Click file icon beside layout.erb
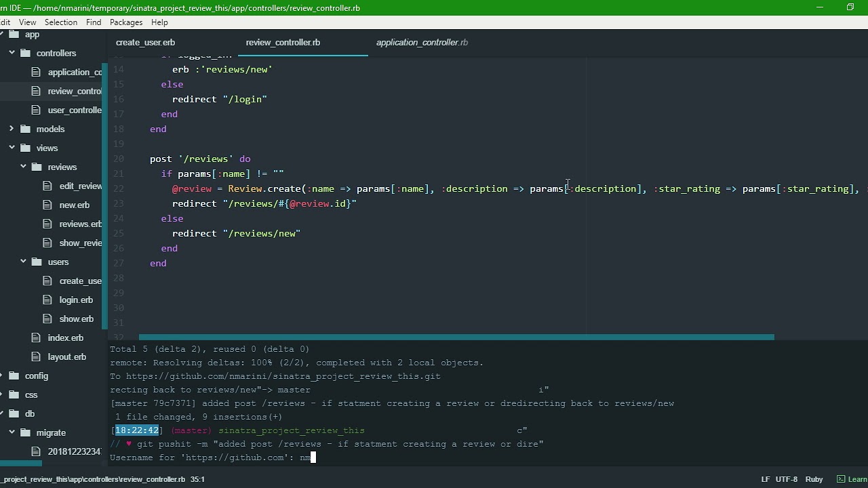The image size is (868, 488). (36, 357)
